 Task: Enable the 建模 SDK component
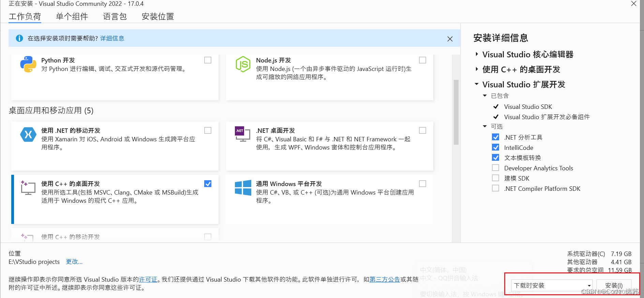(496, 178)
